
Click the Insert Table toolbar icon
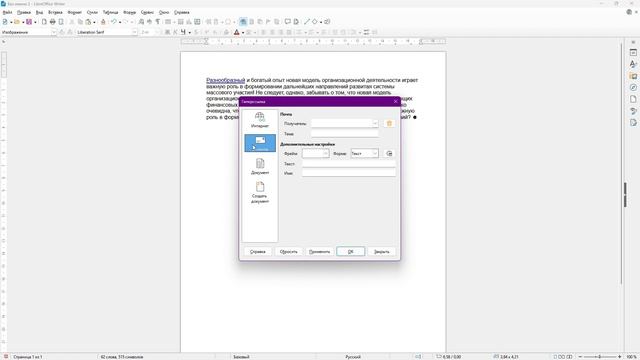(x=168, y=22)
